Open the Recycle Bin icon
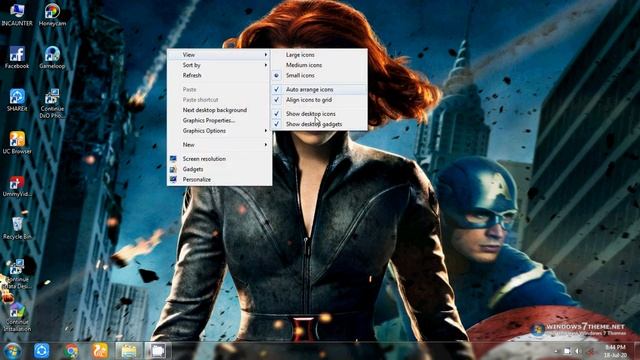640x360 pixels. tap(17, 228)
